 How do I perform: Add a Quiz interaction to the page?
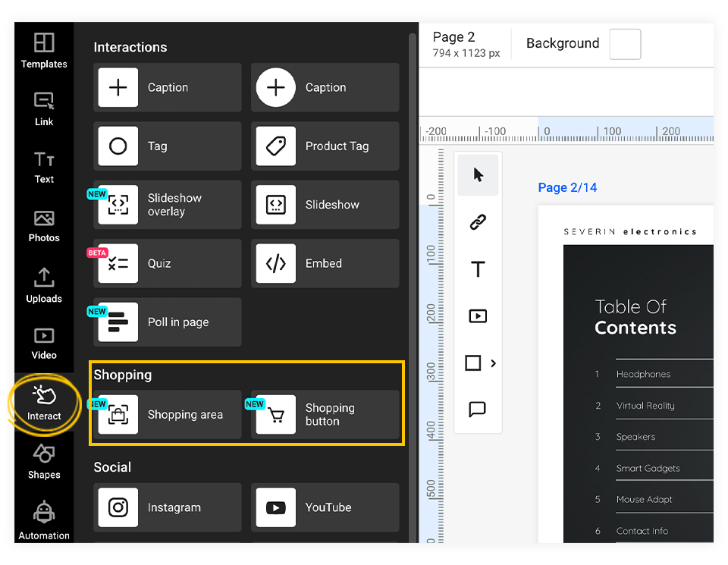[167, 263]
